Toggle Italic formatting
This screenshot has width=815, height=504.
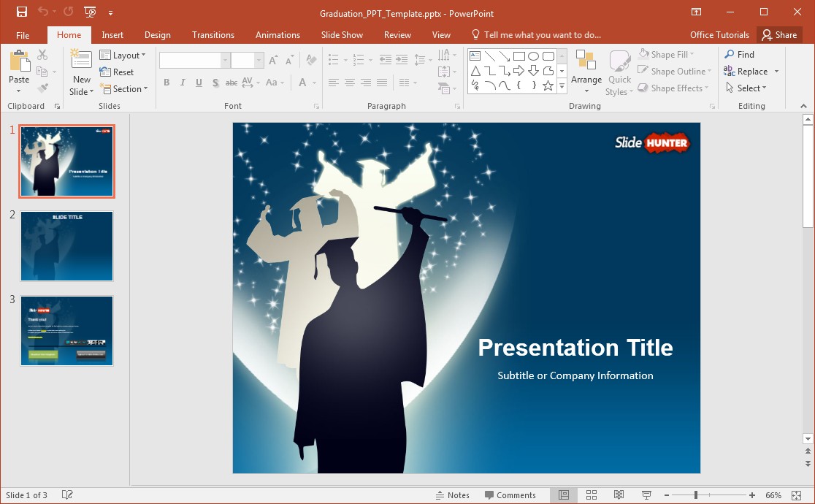(x=183, y=83)
